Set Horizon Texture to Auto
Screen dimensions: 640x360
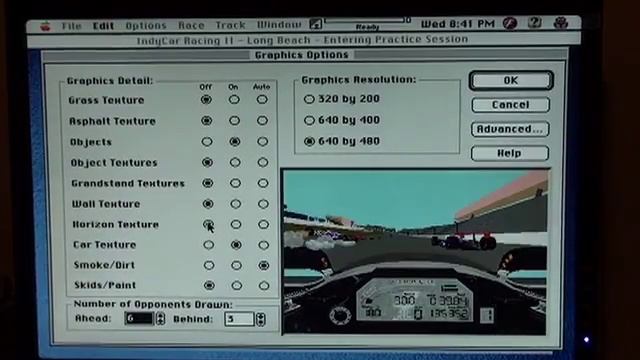pyautogui.click(x=263, y=224)
